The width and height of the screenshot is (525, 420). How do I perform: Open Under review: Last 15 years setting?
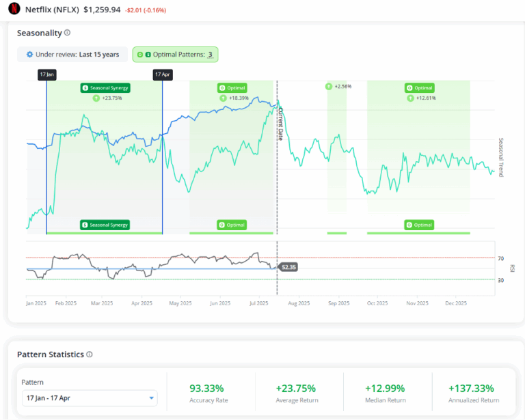pos(72,54)
